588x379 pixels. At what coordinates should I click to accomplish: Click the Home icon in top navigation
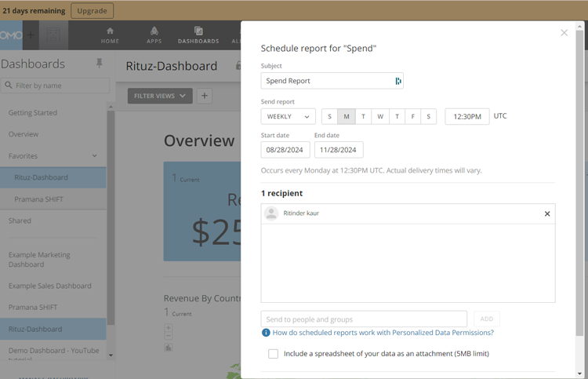click(110, 35)
